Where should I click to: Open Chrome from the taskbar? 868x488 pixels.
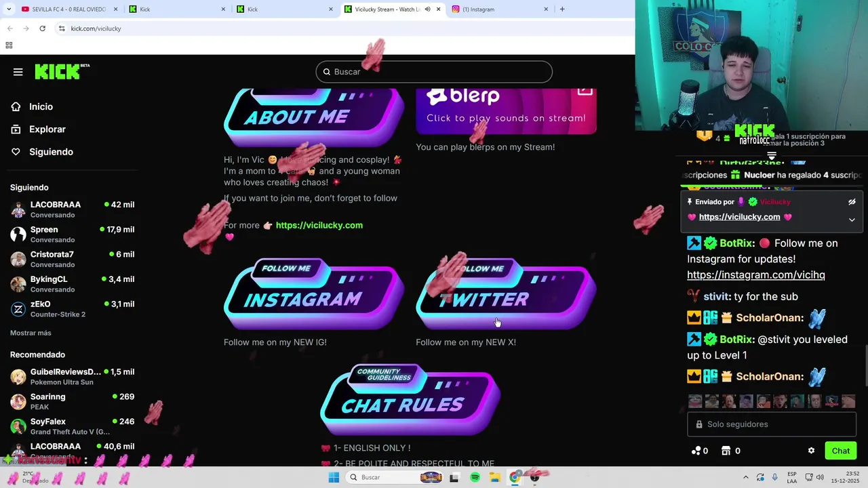pyautogui.click(x=515, y=477)
